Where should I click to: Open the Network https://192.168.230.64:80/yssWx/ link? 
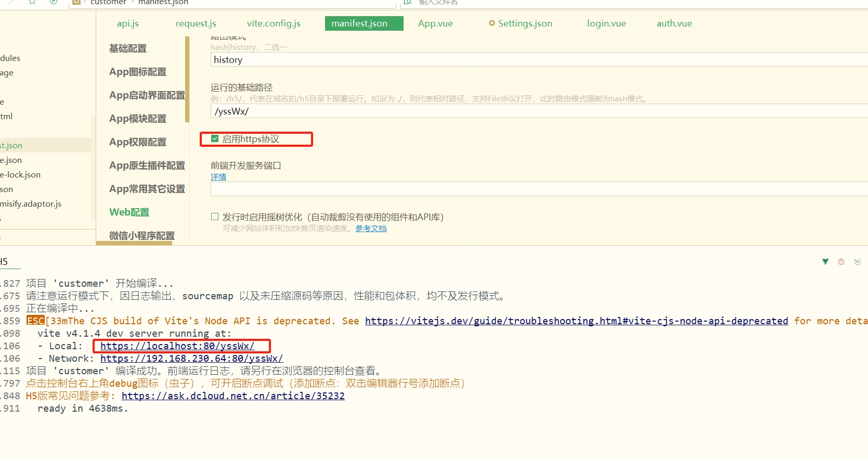(191, 359)
